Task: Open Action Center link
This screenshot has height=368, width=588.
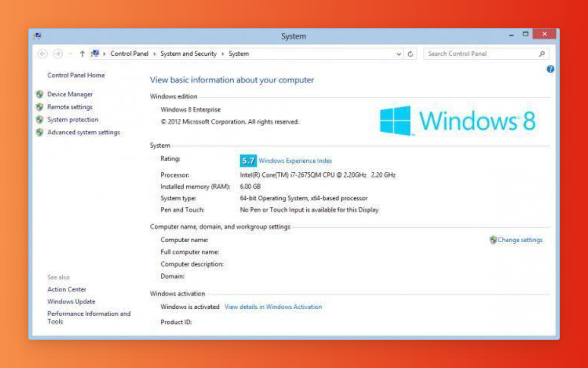Action: pyautogui.click(x=67, y=290)
